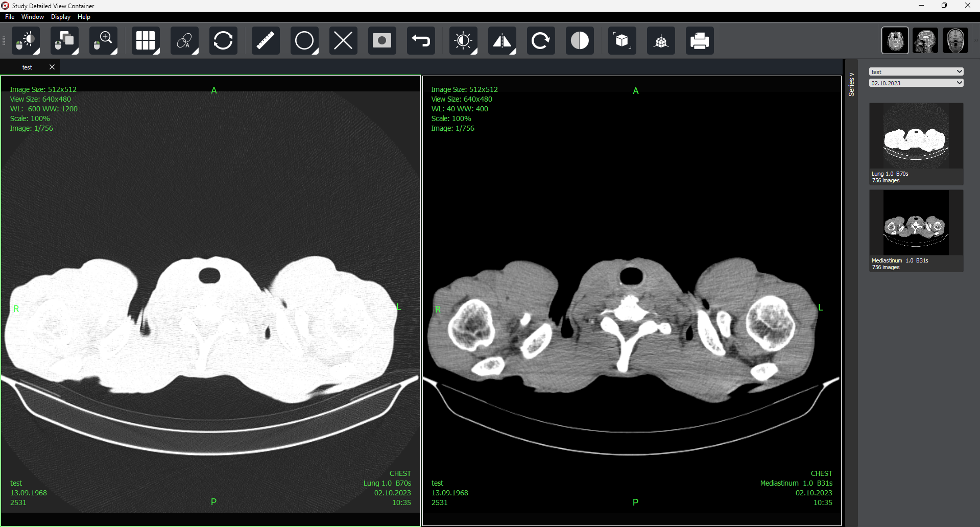This screenshot has width=980, height=527.
Task: Click 'Mediastinum 1.0 B31s' label in right viewport
Action: click(796, 483)
